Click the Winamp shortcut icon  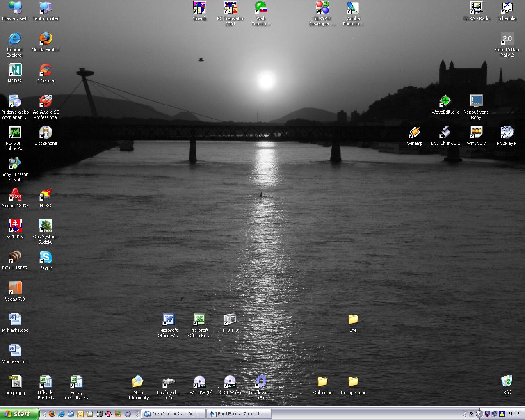(415, 132)
